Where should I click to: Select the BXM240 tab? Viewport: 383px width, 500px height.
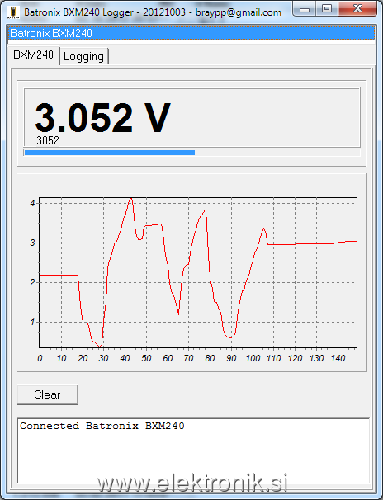tap(33, 55)
